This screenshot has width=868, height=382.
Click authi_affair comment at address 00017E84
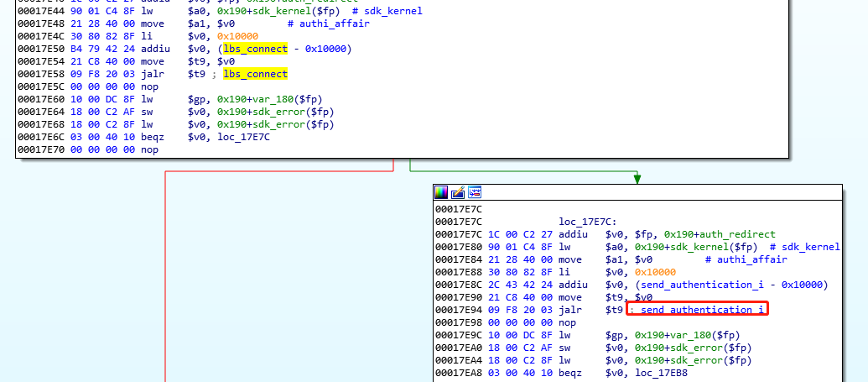[751, 259]
